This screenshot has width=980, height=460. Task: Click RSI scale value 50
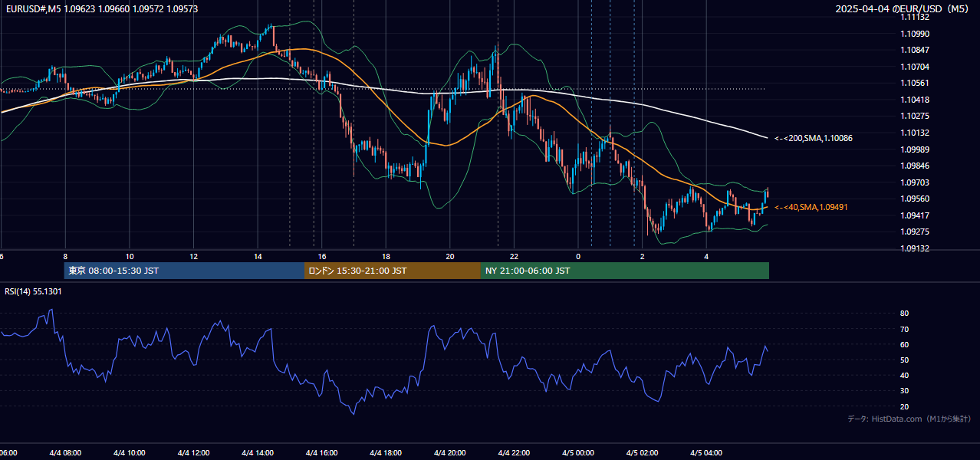click(905, 360)
